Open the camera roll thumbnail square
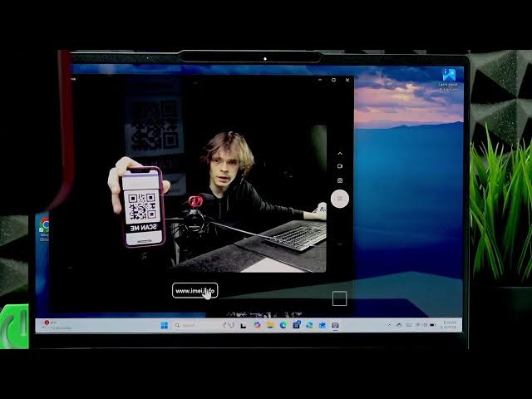 (339, 298)
